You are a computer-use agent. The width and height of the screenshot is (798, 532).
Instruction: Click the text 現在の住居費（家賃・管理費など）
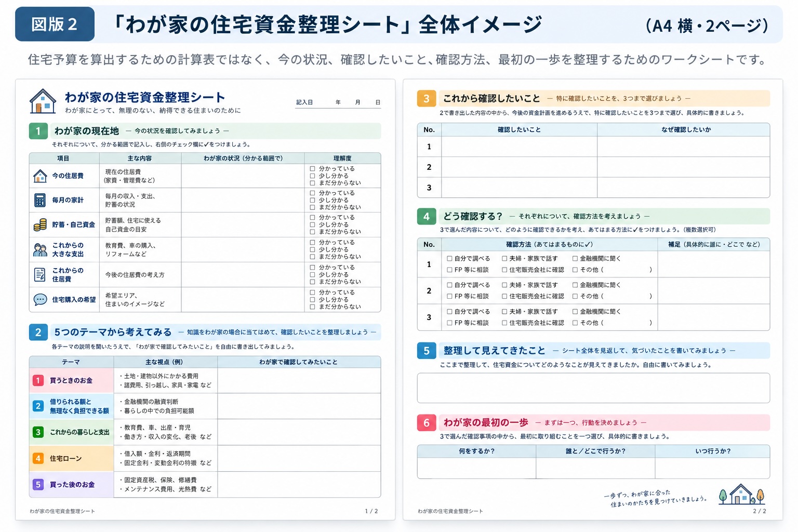point(129,176)
